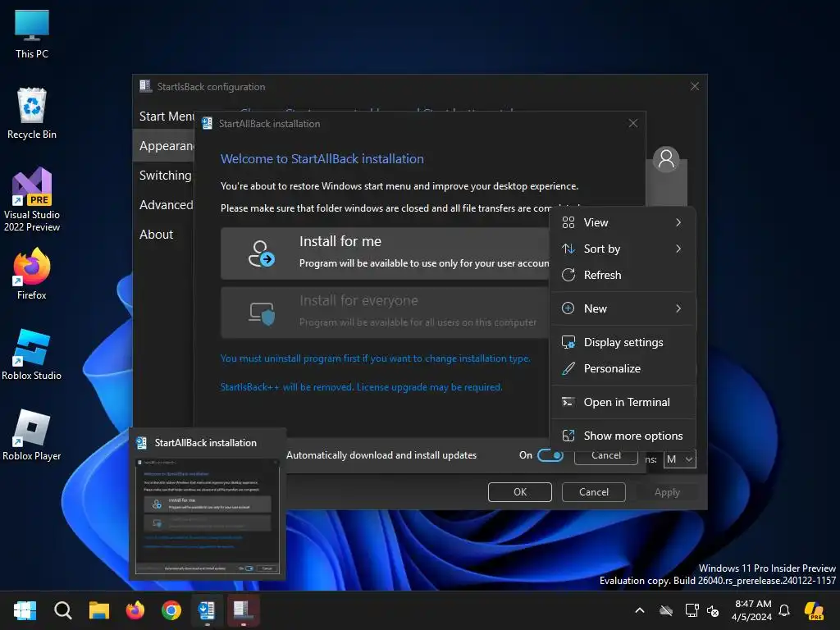Click the Install for everyone shield icon
Image resolution: width=840 pixels, height=630 pixels.
pos(262,313)
